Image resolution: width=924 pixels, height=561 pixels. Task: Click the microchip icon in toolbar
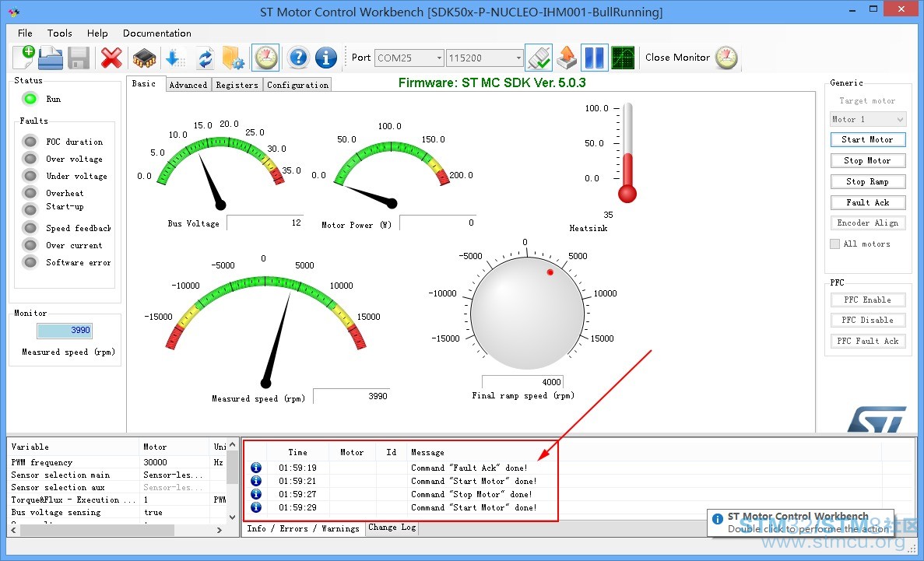[144, 58]
